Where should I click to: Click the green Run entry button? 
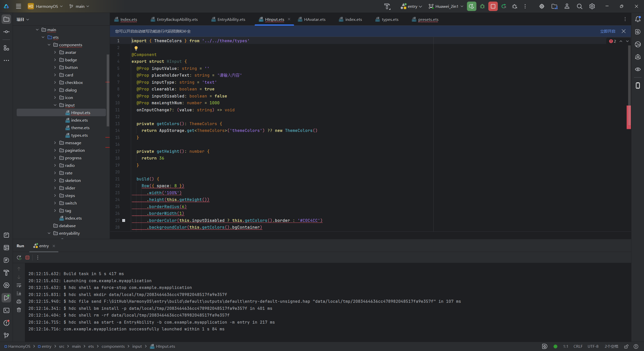[471, 6]
